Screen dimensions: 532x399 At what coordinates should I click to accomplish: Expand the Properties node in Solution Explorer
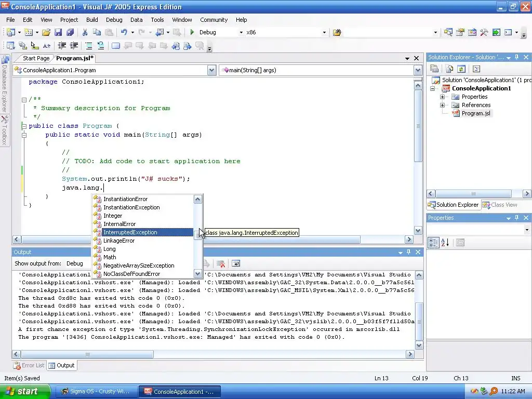click(x=443, y=97)
